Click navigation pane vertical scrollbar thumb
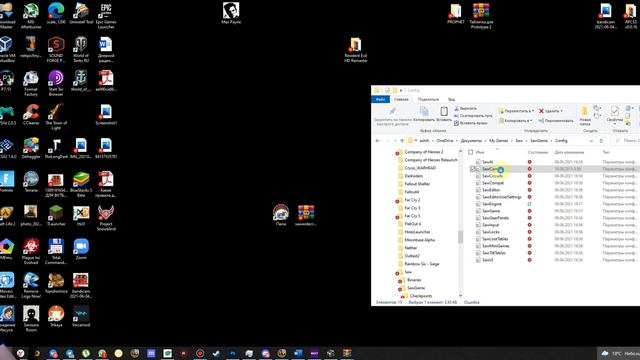This screenshot has height=360, width=640. pyautogui.click(x=460, y=237)
